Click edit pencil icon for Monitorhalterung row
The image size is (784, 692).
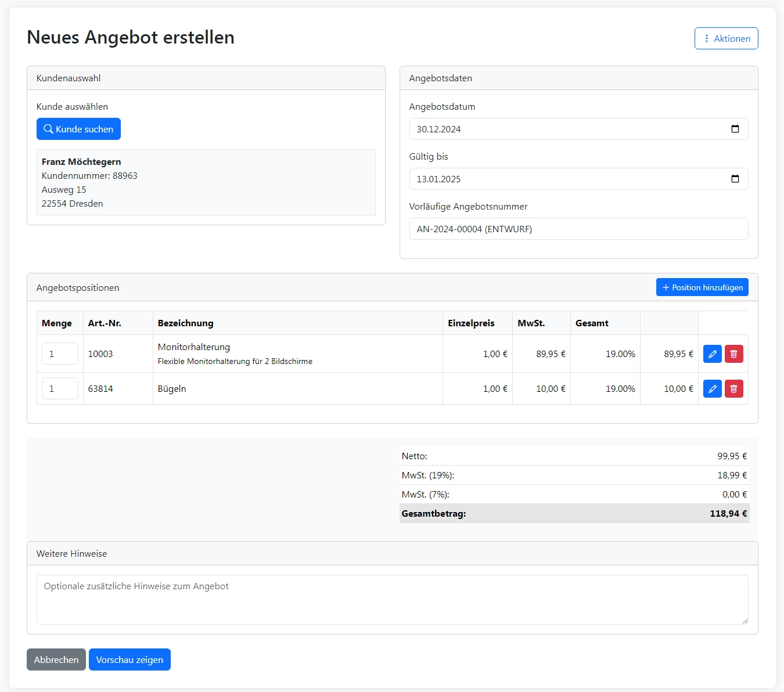(712, 354)
